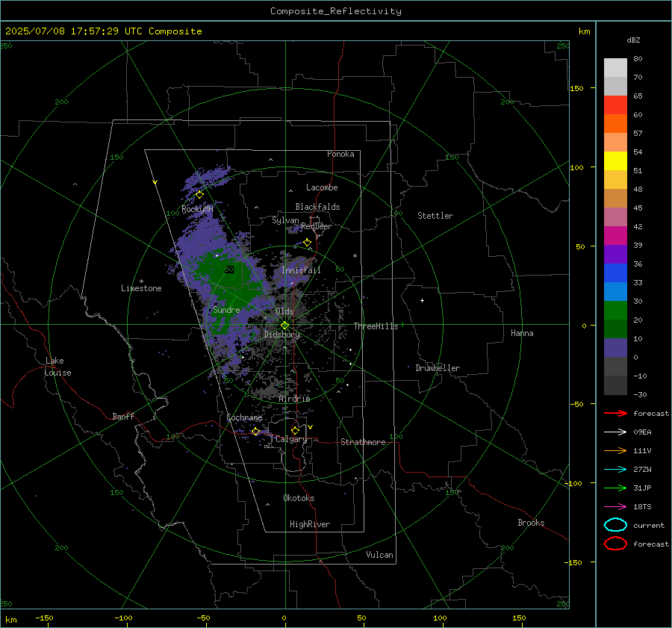Click the Lacombe city label

pyautogui.click(x=322, y=187)
